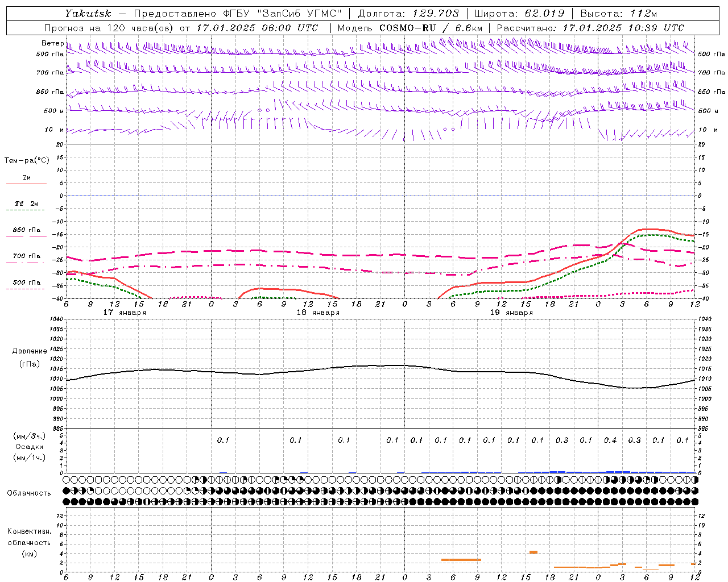This screenshot has height=582, width=728.
Task: Click the Td 2м dew point legend entry
Action: point(27,203)
